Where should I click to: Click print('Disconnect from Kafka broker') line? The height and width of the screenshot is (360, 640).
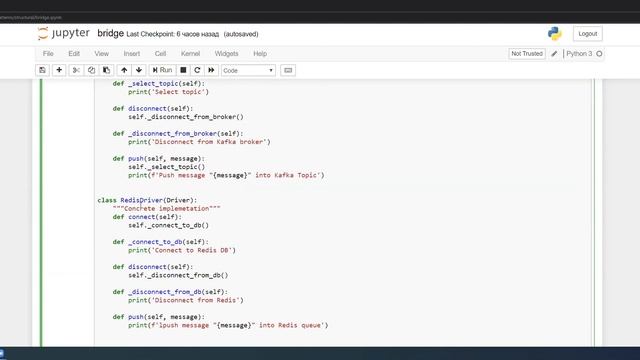[199, 142]
